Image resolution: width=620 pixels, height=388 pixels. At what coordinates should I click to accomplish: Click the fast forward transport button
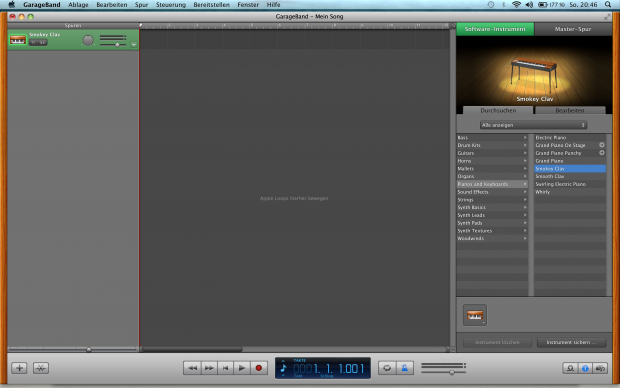[209, 368]
